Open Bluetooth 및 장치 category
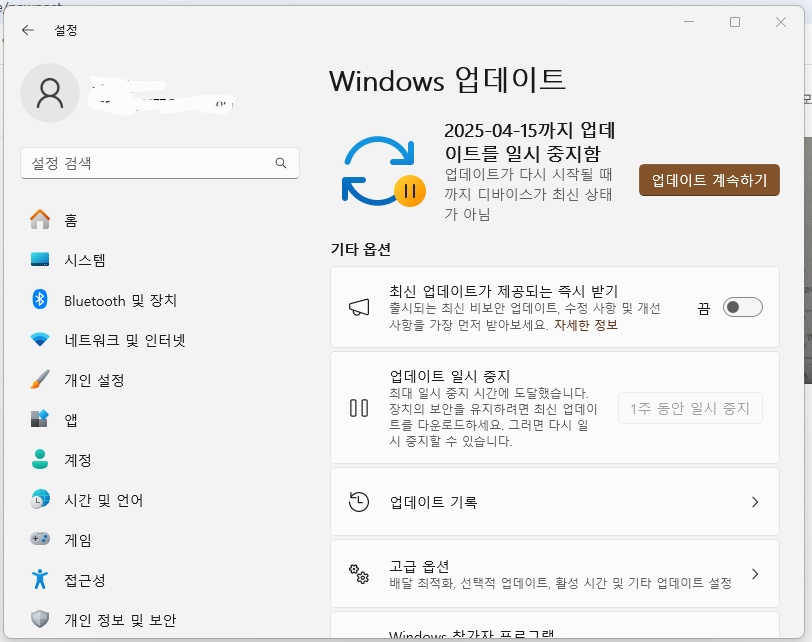812x642 pixels. click(x=121, y=300)
